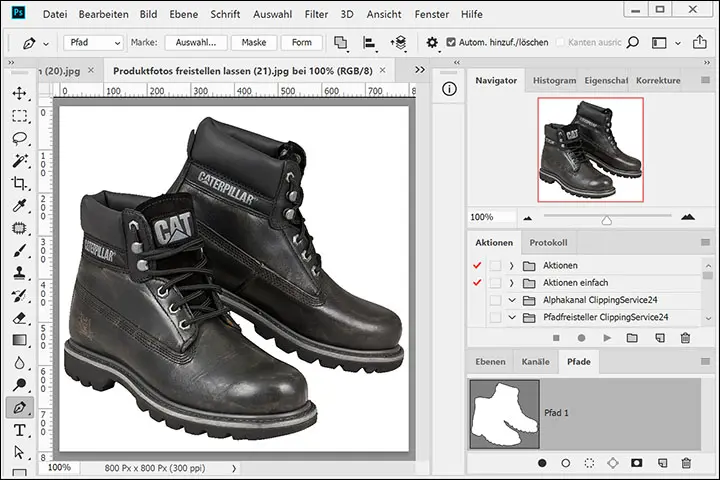Toggle 'Autom. hinzuf./löschen' checkbox
This screenshot has width=720, height=480.
click(451, 43)
